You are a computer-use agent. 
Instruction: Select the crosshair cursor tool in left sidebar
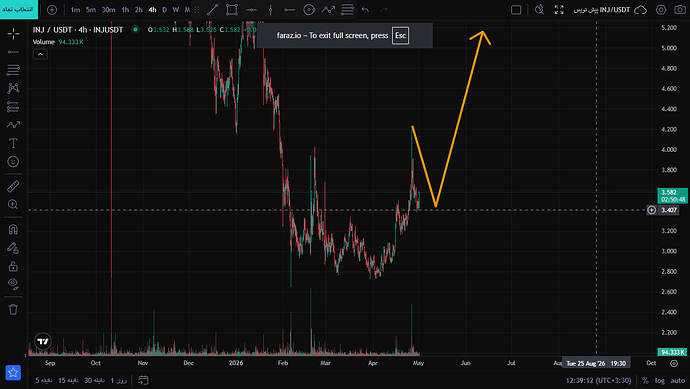13,33
